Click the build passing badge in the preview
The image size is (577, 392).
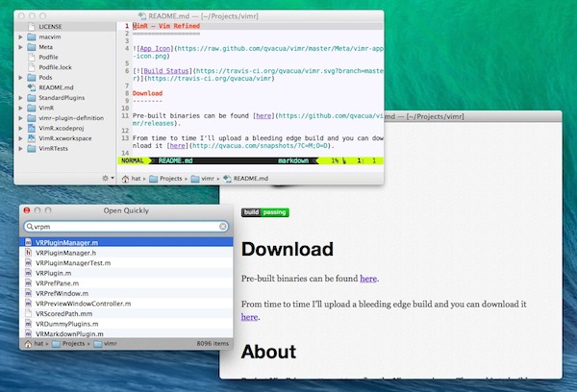point(263,211)
